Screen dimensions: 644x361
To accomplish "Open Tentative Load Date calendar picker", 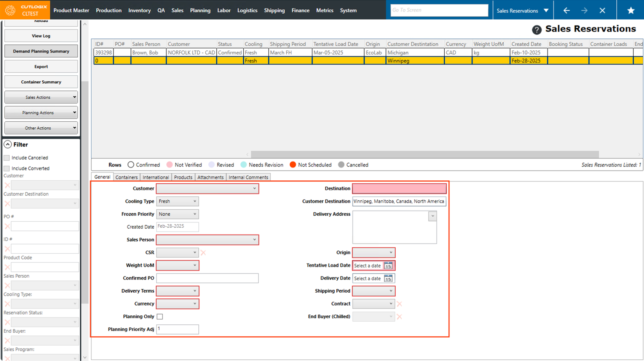I will pyautogui.click(x=388, y=266).
